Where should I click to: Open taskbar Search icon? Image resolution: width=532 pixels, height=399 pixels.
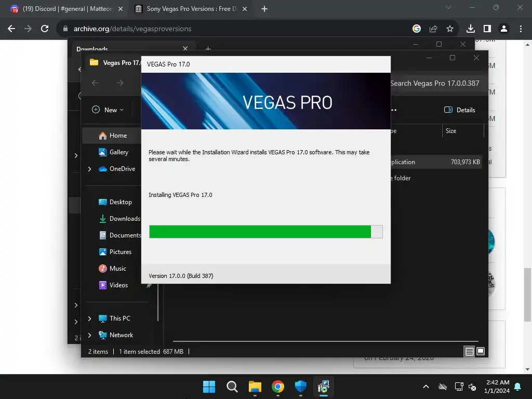pos(232,387)
